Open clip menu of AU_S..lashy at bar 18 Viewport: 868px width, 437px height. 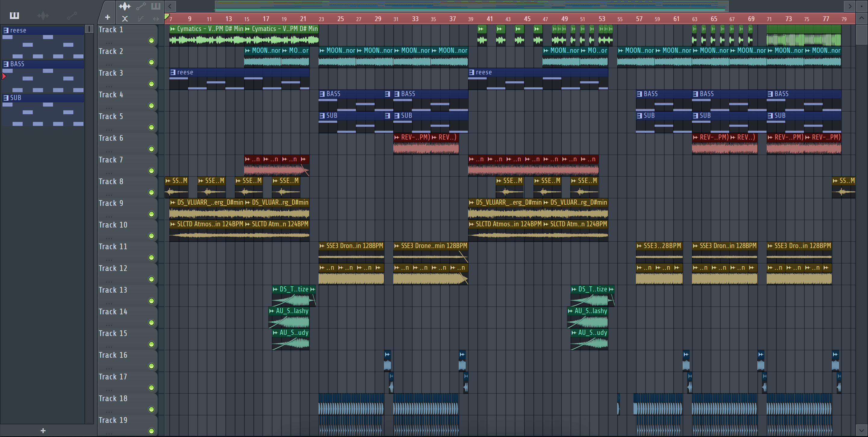click(x=272, y=311)
